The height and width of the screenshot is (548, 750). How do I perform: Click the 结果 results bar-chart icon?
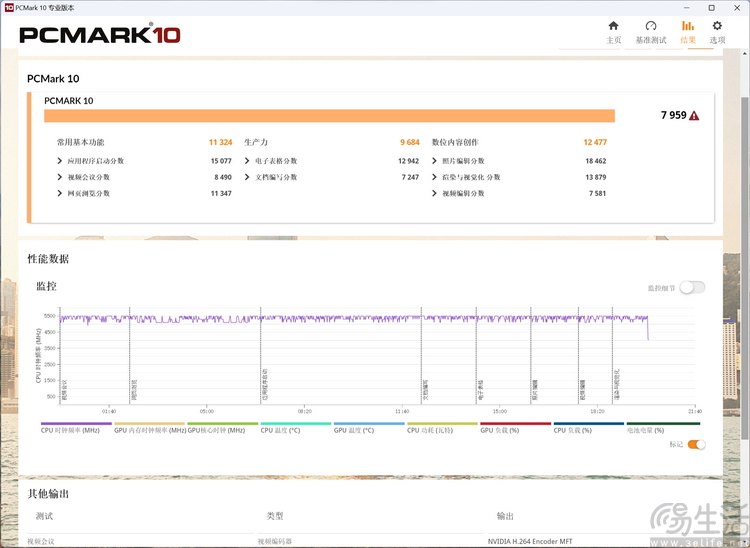tap(688, 27)
